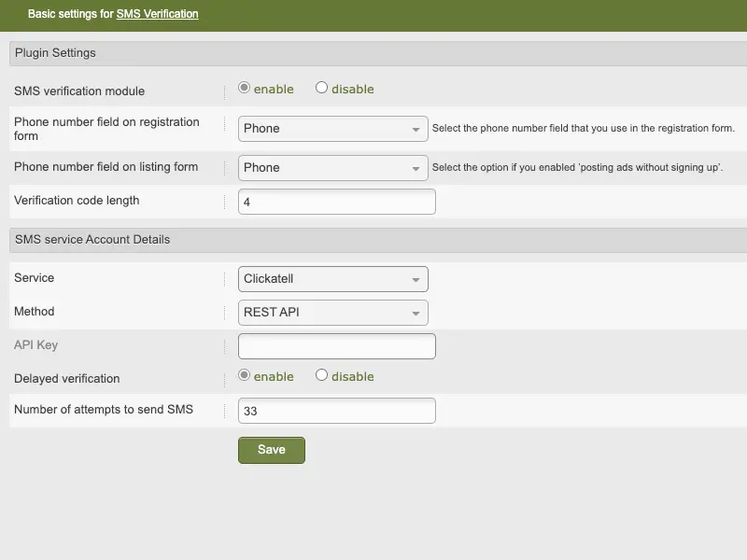This screenshot has width=747, height=560.
Task: Expand the Service dropdown showing Clickatell
Action: point(332,278)
